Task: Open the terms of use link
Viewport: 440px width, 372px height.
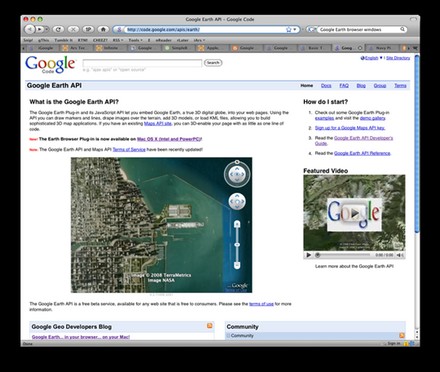Action: click(261, 304)
